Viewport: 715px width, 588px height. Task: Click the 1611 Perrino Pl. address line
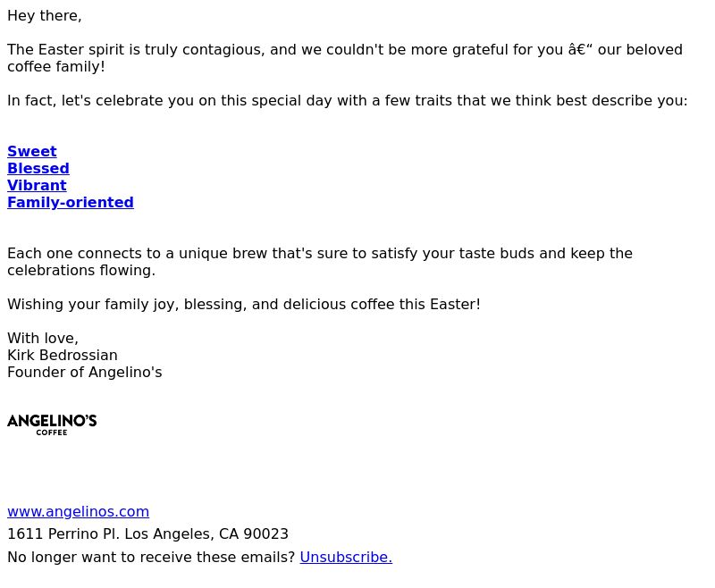147,534
